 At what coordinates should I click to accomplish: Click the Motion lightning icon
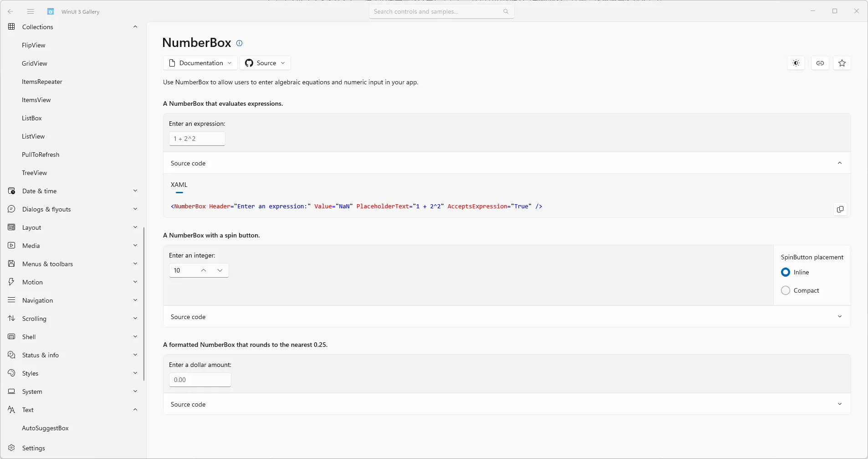11,282
